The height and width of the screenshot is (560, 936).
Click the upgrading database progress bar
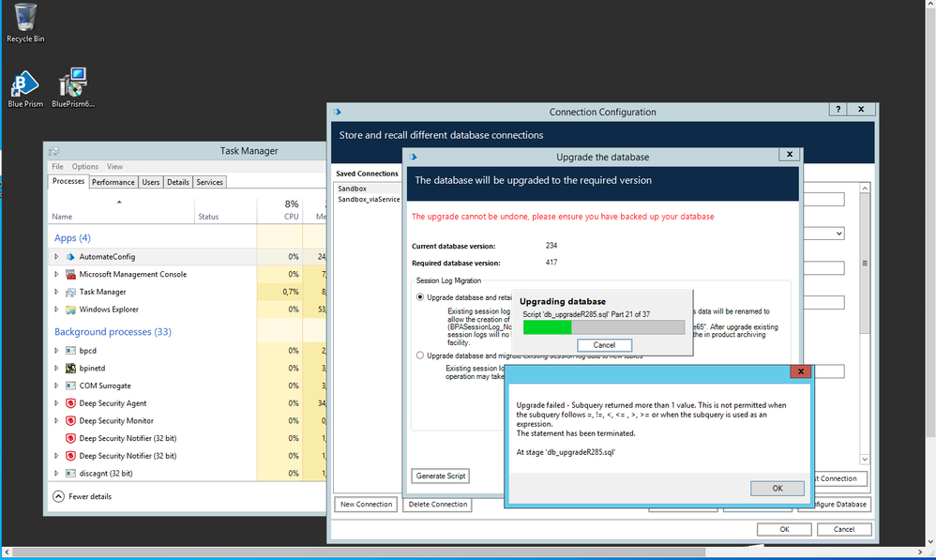point(603,327)
